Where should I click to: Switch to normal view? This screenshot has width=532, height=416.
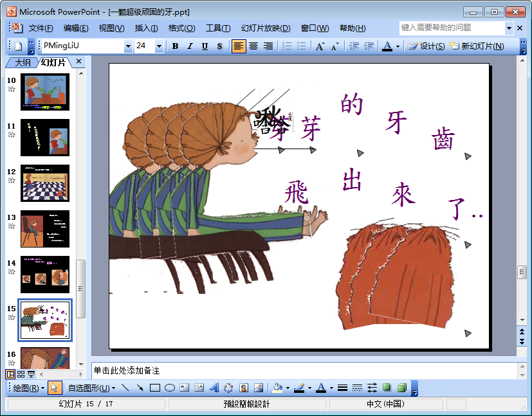click(x=10, y=374)
